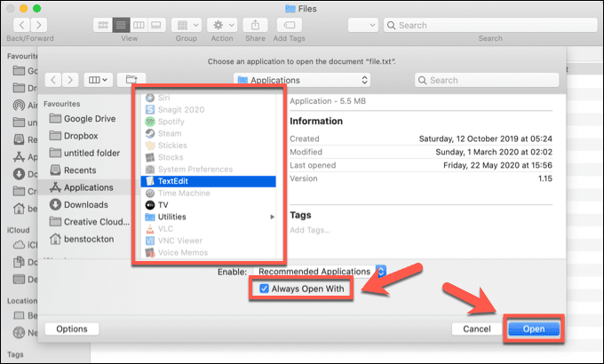Image resolution: width=604 pixels, height=364 pixels.
Task: Switch Finder to list view
Action: (121, 25)
